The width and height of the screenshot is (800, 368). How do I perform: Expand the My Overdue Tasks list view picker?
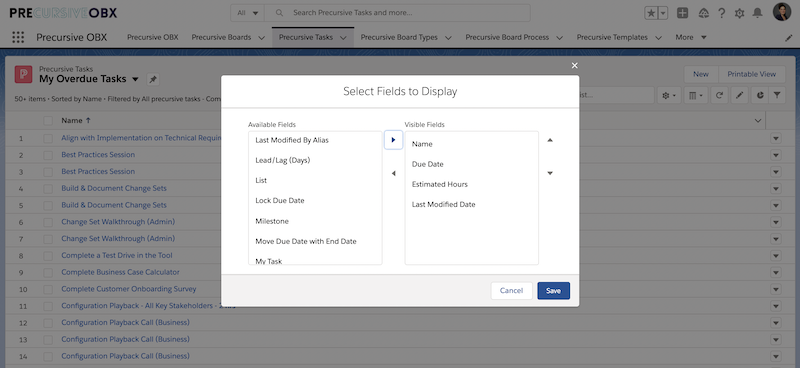(135, 79)
